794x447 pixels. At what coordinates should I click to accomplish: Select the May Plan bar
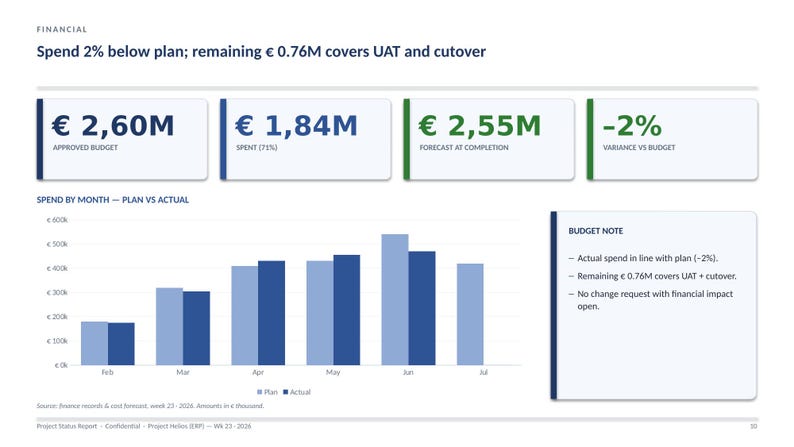320,313
